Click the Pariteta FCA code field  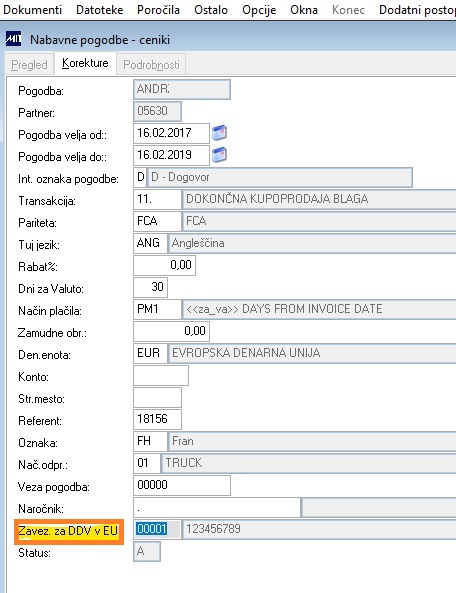(157, 221)
